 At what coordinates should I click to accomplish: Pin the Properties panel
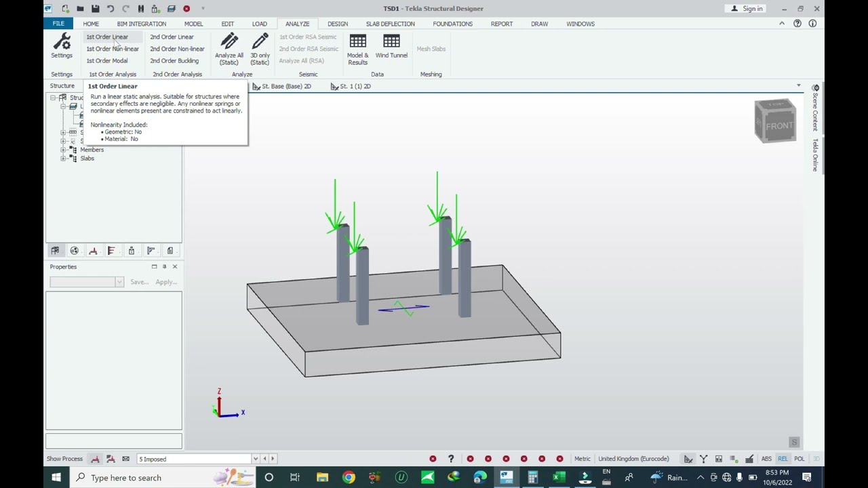pyautogui.click(x=164, y=266)
